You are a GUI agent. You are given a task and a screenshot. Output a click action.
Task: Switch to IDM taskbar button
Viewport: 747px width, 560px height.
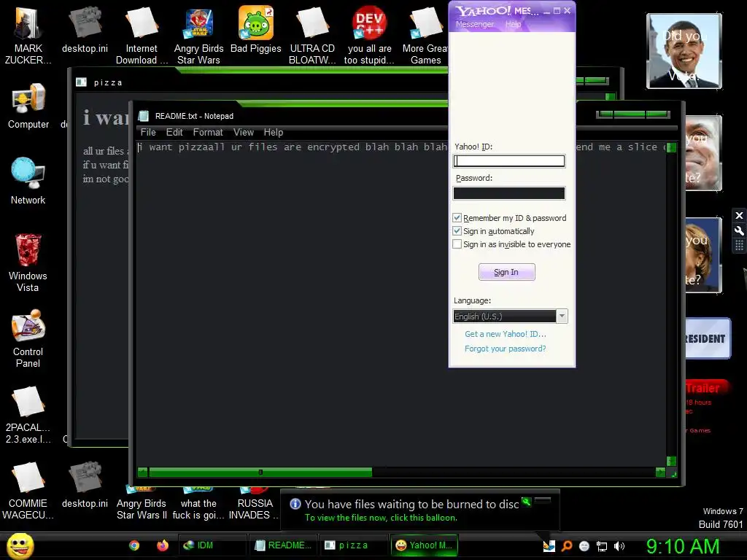pos(212,545)
